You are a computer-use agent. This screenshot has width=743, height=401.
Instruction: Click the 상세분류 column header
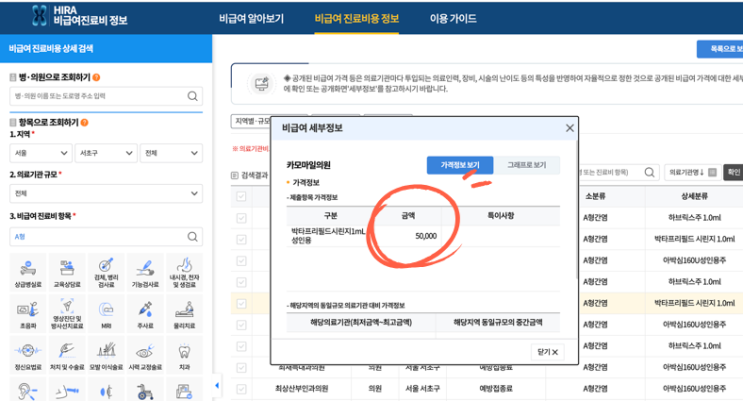tap(694, 196)
